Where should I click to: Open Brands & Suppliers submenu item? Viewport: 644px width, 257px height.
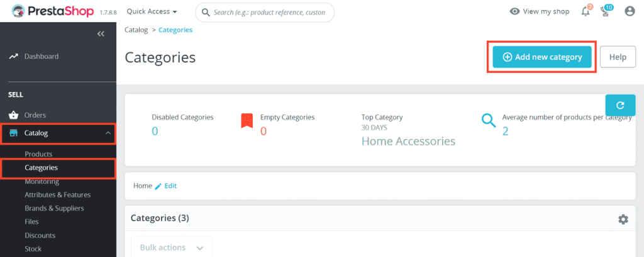tap(54, 208)
